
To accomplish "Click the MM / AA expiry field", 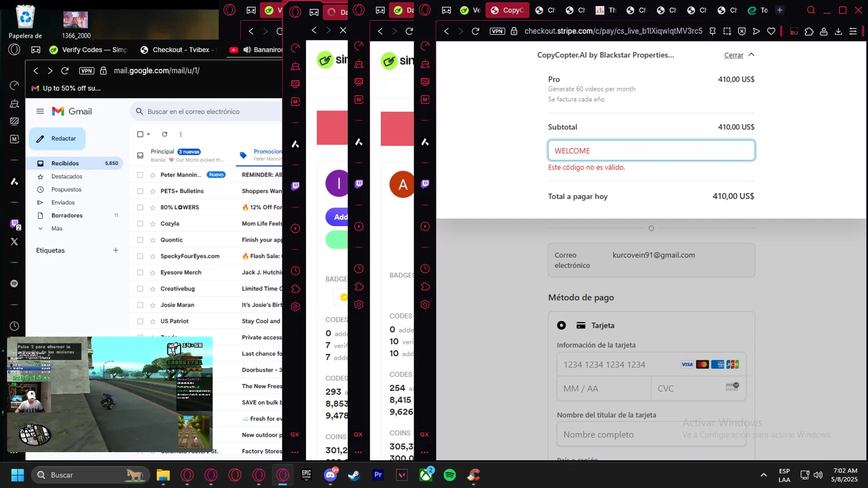I will point(604,389).
